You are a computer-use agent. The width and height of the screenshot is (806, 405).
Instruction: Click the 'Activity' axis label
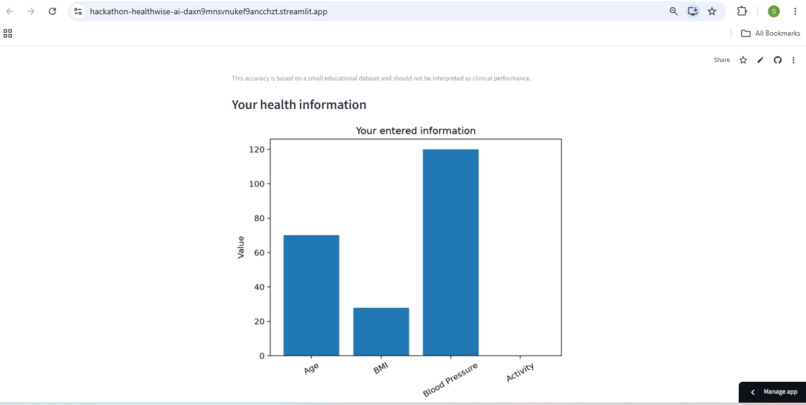coord(520,372)
